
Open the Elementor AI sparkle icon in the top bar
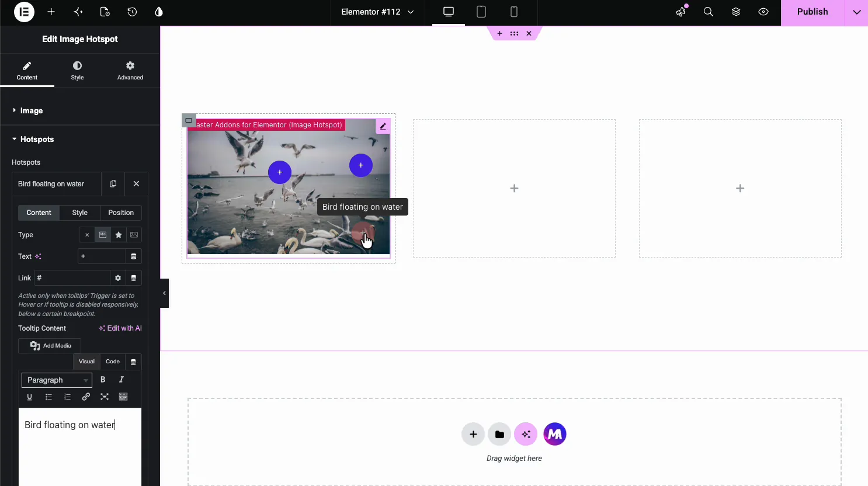tap(78, 12)
